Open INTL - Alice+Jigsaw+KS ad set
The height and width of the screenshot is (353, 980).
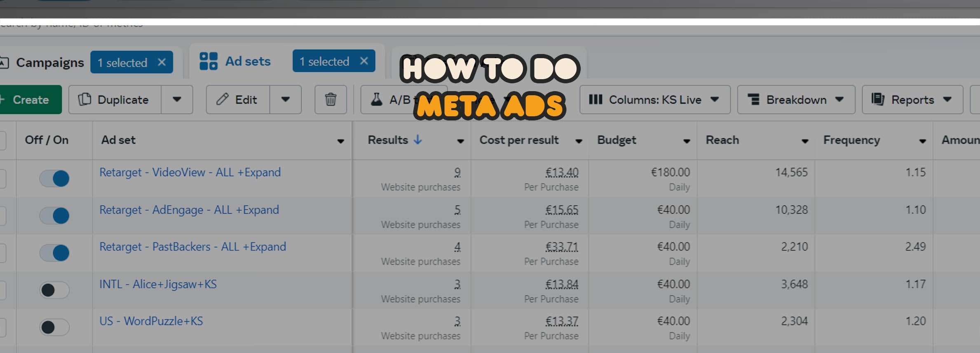point(158,284)
